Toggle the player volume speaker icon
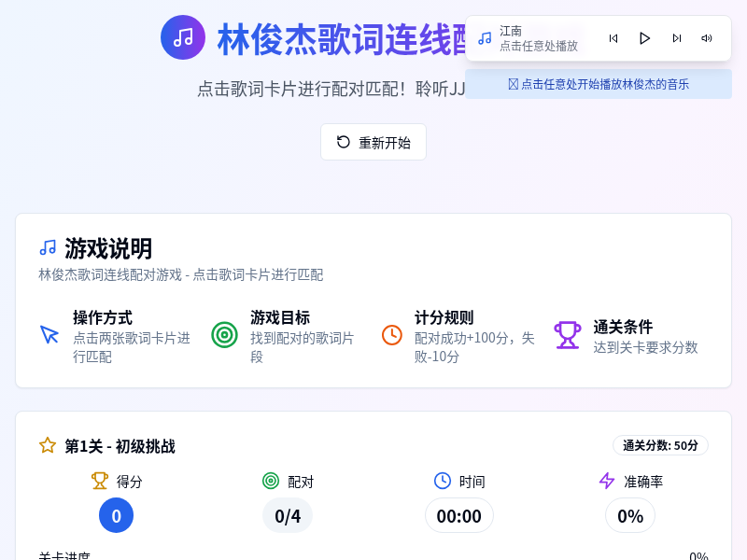This screenshot has height=560, width=747. pyautogui.click(x=707, y=38)
